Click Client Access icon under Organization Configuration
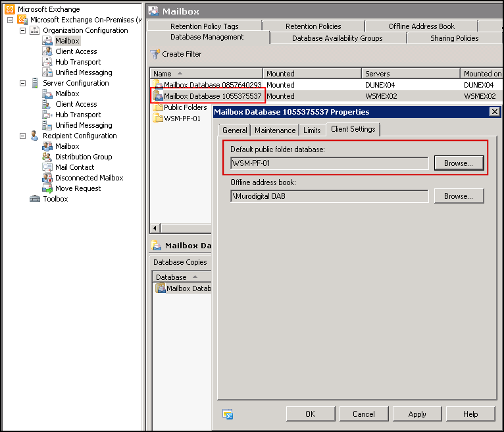The width and height of the screenshot is (504, 432). [47, 51]
